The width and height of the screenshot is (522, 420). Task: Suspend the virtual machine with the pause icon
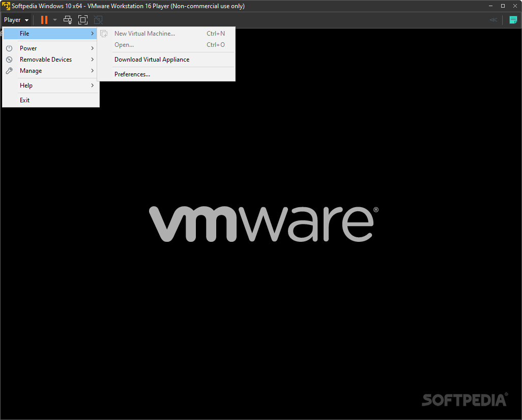click(x=44, y=19)
